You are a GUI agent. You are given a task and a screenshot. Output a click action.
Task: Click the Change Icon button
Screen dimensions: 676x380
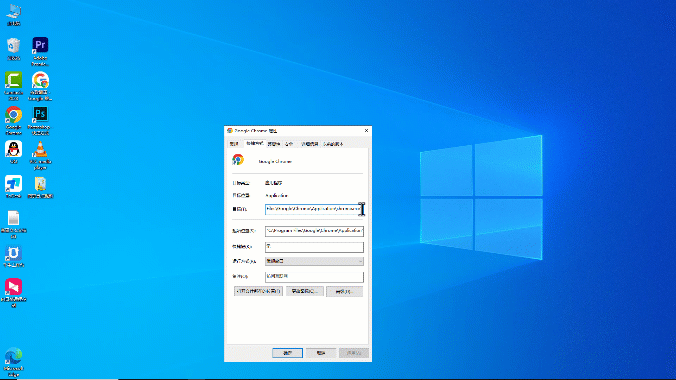coord(305,291)
